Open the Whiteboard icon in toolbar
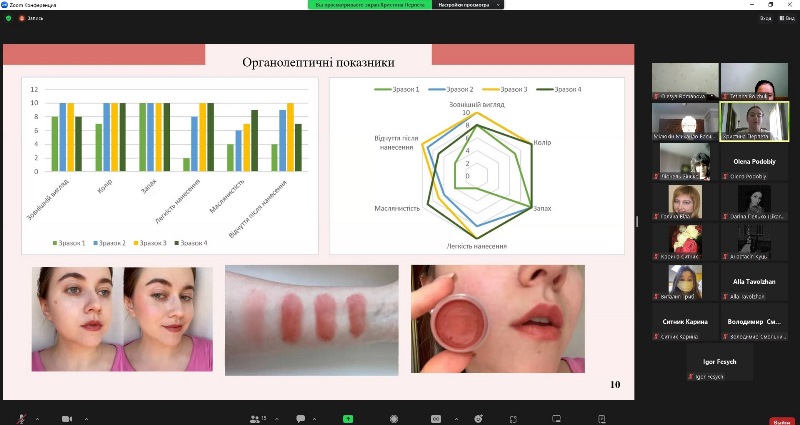The image size is (800, 425). click(556, 419)
